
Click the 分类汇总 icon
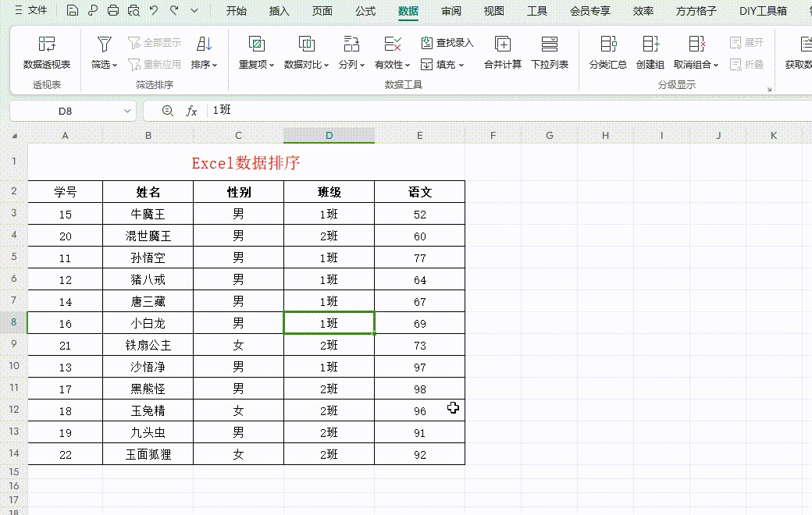(608, 44)
